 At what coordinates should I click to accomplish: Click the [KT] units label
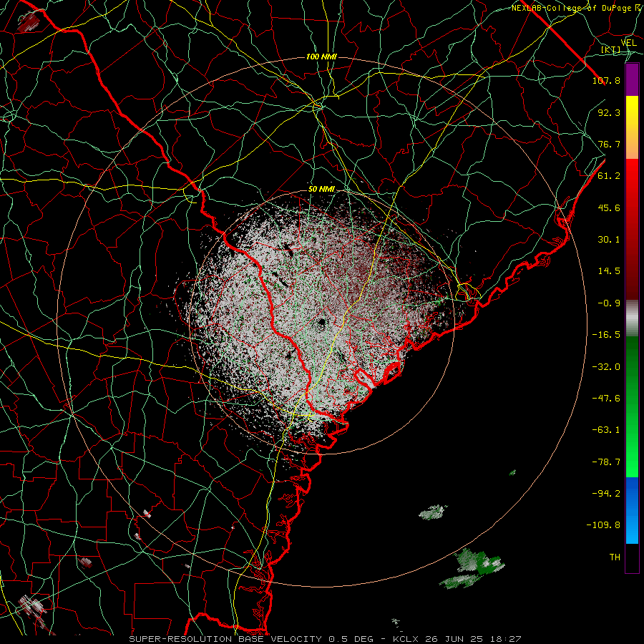pos(611,50)
